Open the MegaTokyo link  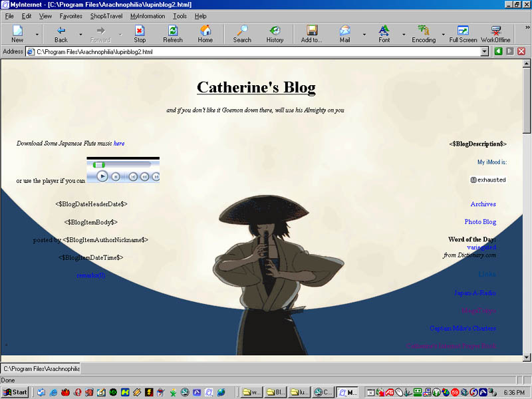(479, 311)
